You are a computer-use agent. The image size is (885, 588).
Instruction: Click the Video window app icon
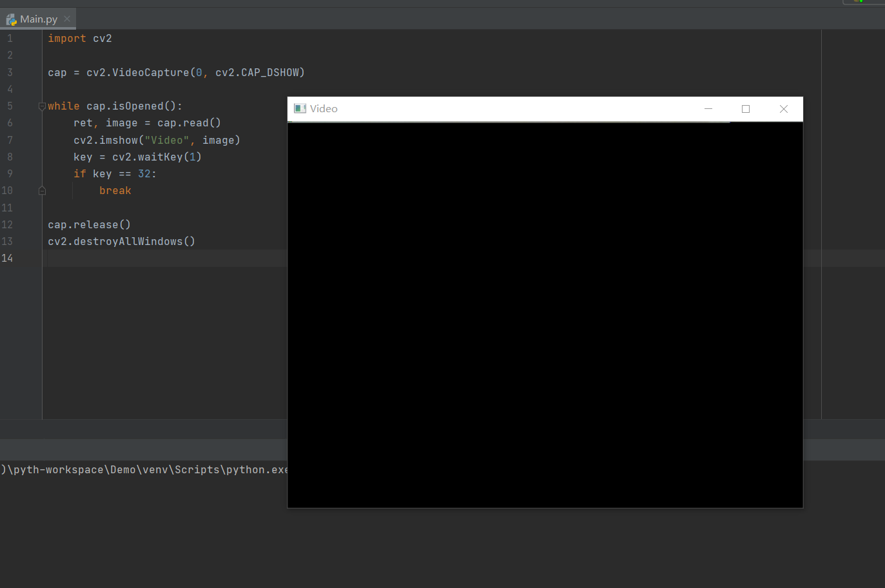(300, 108)
